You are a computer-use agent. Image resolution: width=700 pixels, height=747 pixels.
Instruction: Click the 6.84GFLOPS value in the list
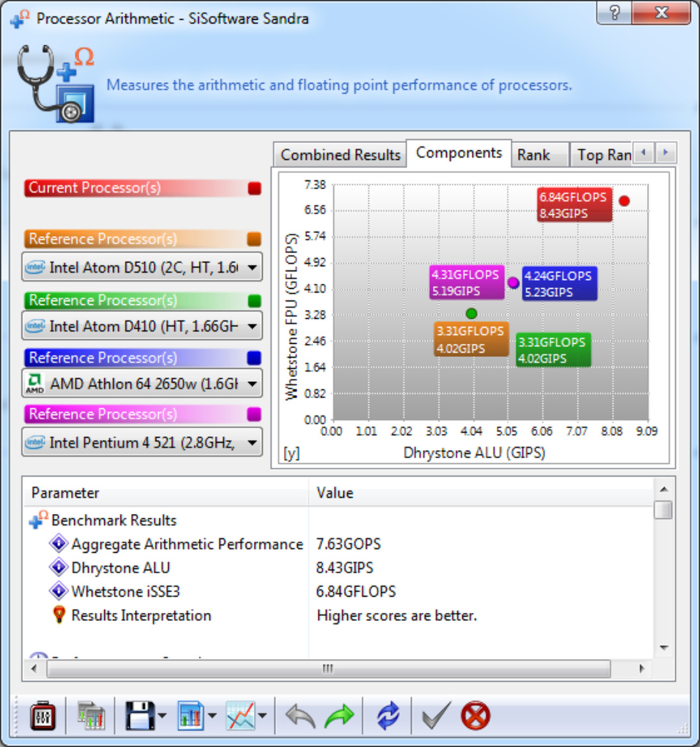(355, 591)
